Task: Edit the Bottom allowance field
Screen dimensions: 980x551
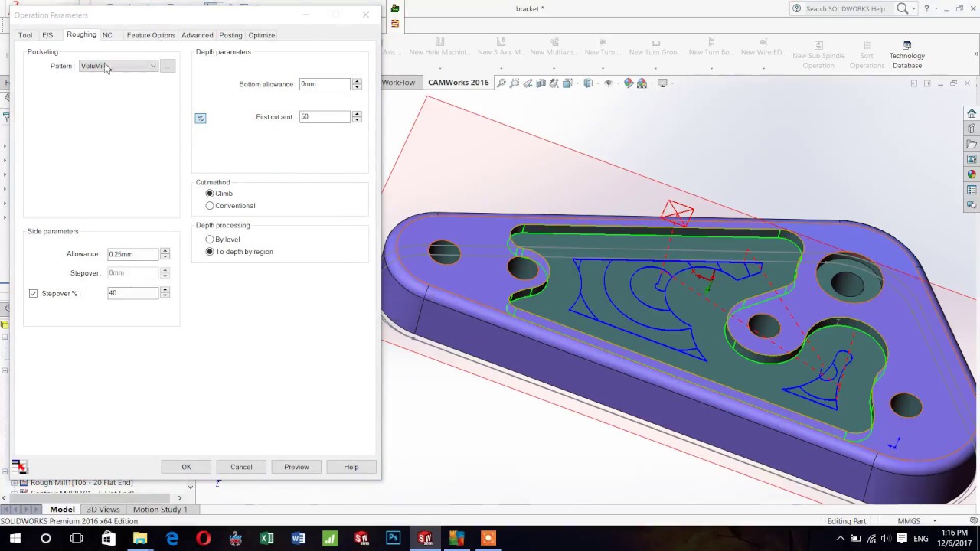Action: 325,84
